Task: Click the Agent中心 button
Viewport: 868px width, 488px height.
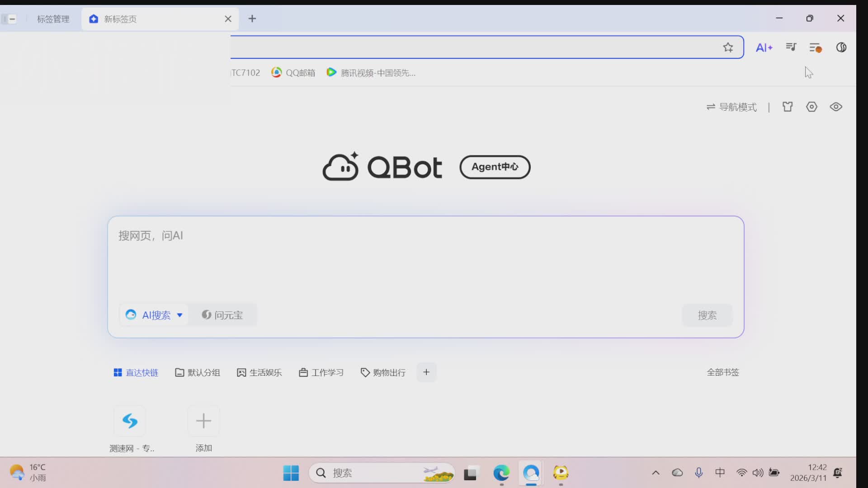Action: tap(495, 167)
